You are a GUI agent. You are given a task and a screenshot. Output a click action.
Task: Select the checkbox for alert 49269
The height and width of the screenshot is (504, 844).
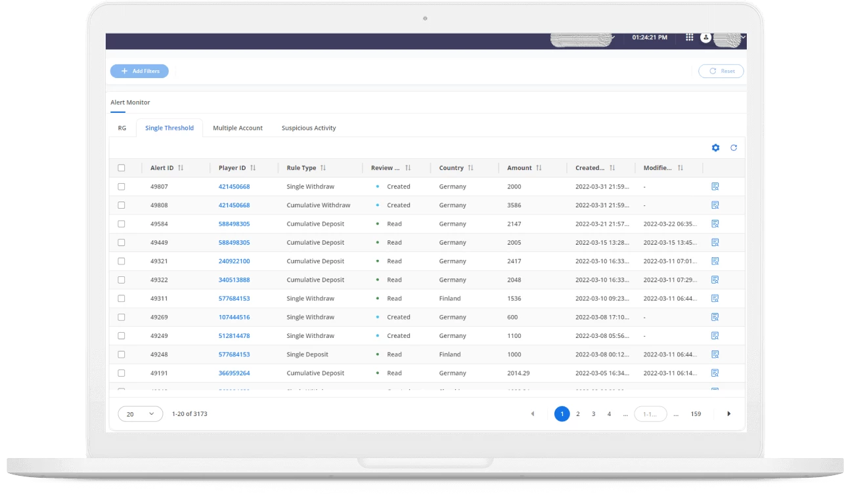coord(122,317)
